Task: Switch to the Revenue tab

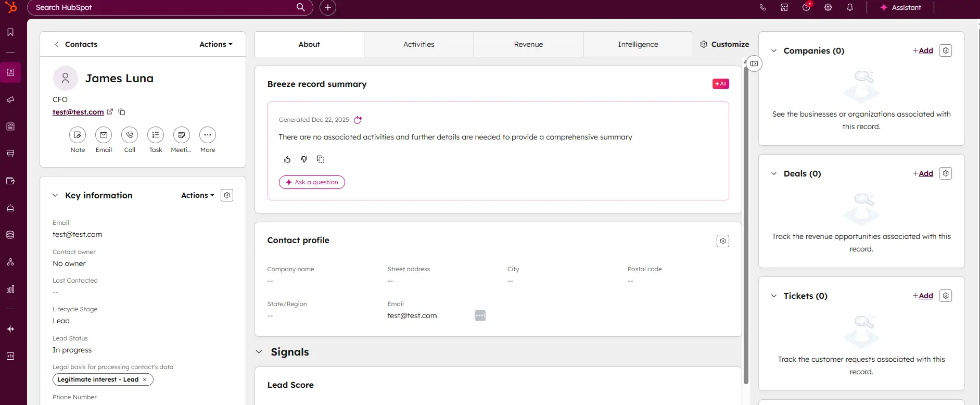Action: pos(528,44)
